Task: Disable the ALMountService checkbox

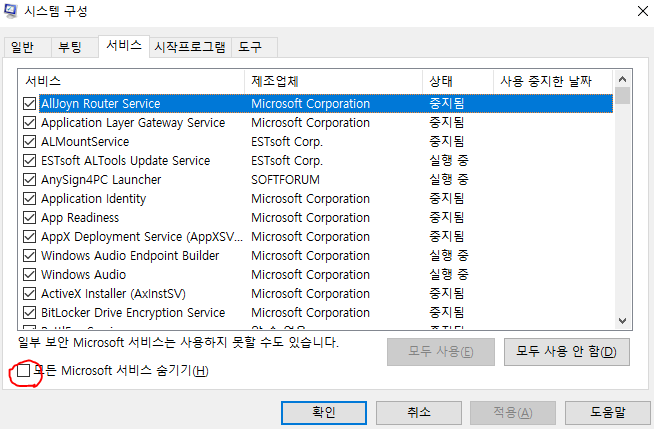Action: coord(29,141)
